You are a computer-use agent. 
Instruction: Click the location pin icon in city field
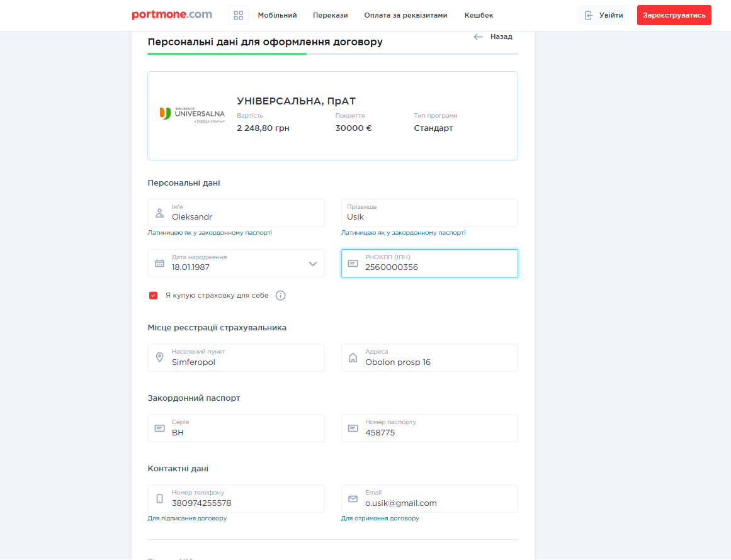tap(160, 358)
